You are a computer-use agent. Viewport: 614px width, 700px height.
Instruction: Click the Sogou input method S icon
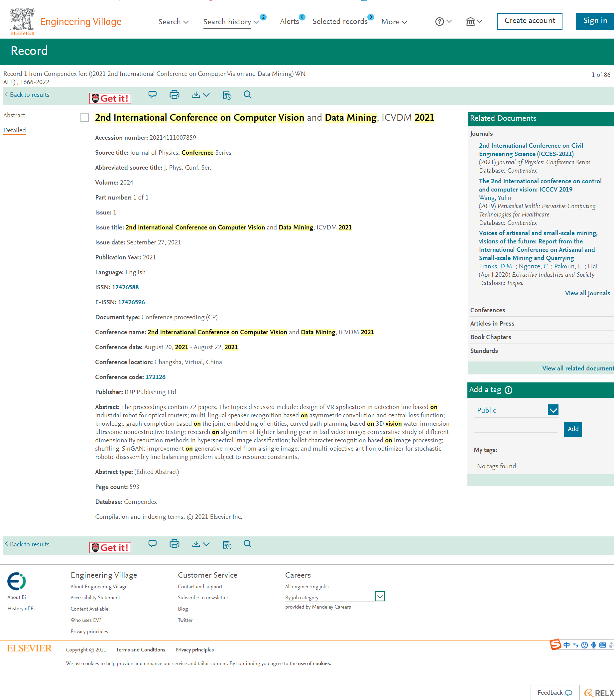click(555, 644)
